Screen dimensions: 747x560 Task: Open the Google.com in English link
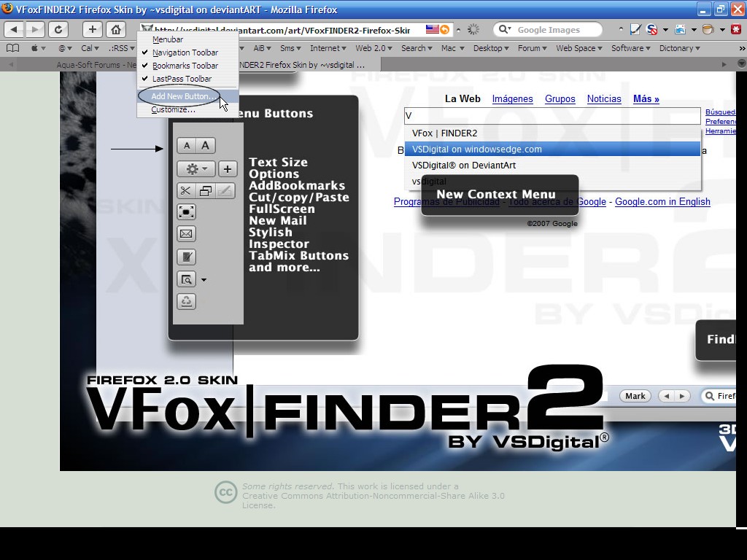click(662, 202)
